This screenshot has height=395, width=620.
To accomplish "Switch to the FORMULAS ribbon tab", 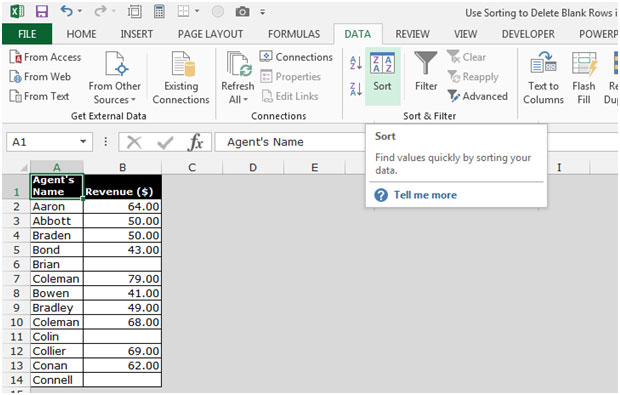I will click(294, 34).
